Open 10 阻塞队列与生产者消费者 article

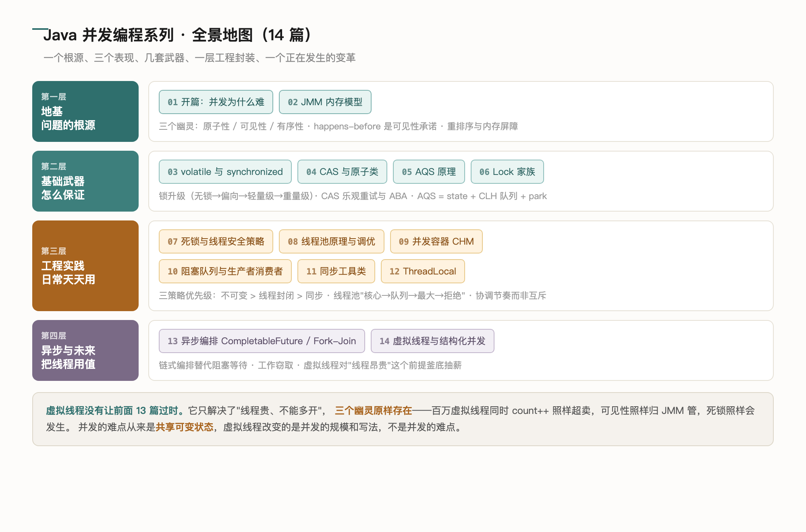tap(225, 271)
